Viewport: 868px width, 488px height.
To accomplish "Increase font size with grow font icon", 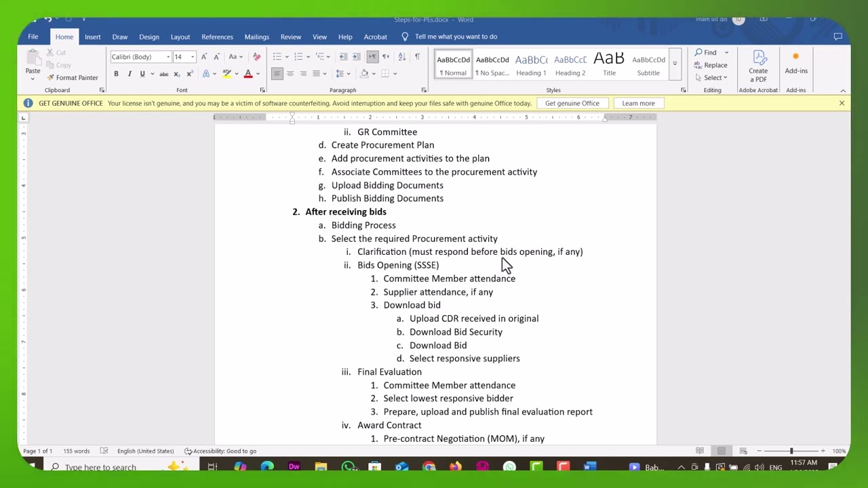I will click(x=203, y=57).
